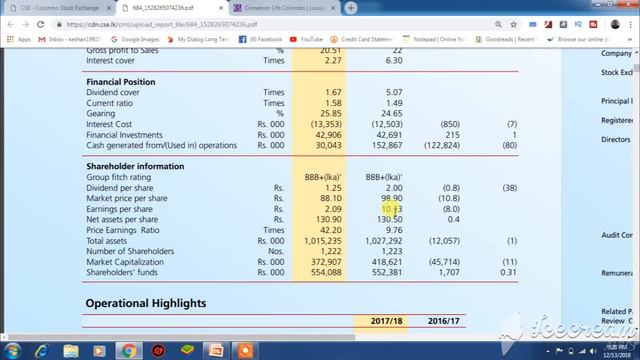Switch to the CSE Colombo Stock Exchange tab
This screenshot has height=360, width=640.
60,8
